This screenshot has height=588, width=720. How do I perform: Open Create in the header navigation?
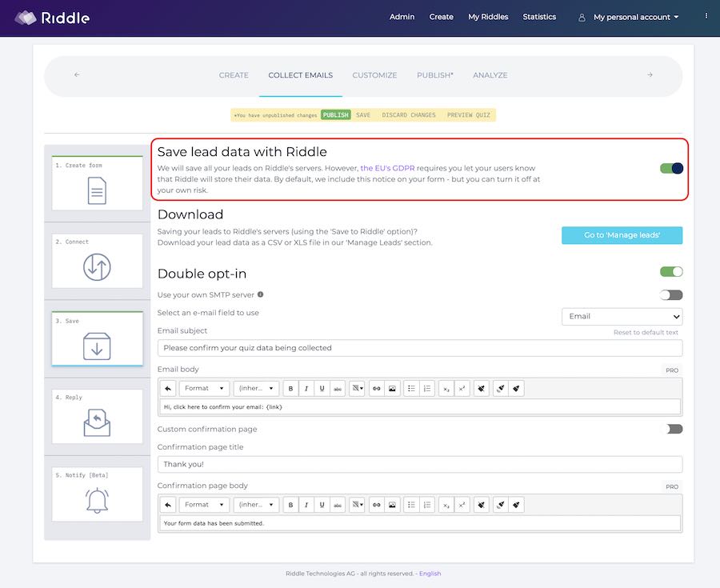tap(442, 17)
